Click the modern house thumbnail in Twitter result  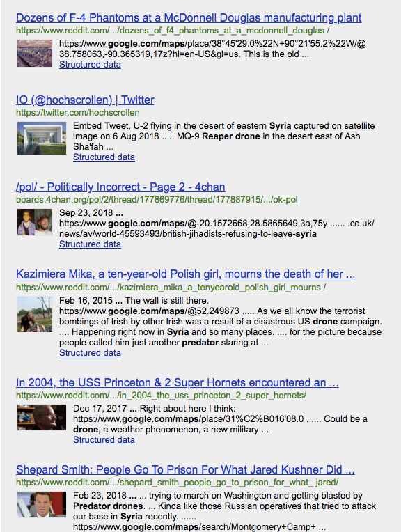coord(42,138)
